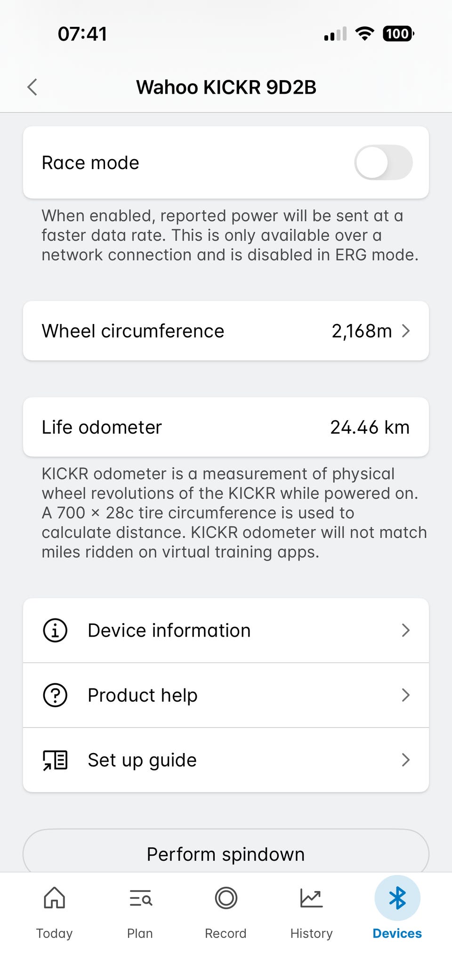Viewport: 452px width, 980px height.
Task: Tap the battery indicator in status bar
Action: click(x=398, y=34)
